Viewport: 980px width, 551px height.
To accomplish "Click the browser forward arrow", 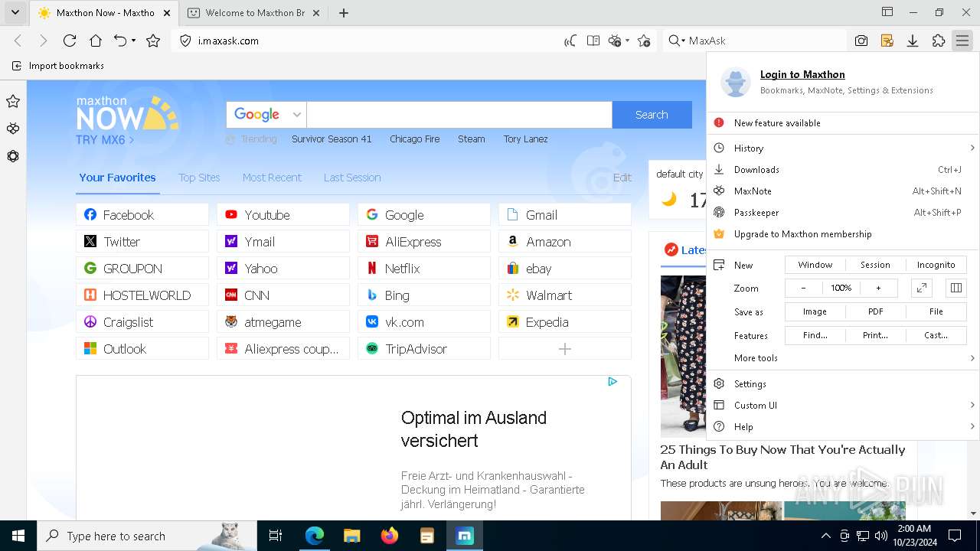I will (x=44, y=41).
